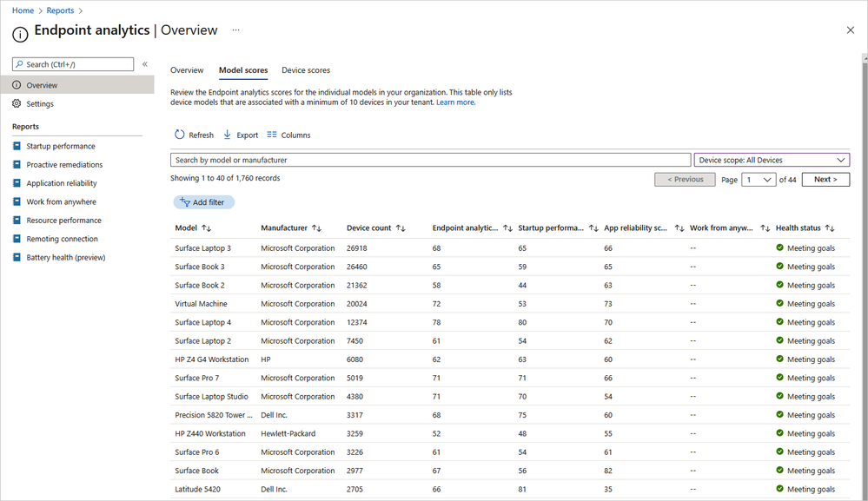Click the Reports breadcrumb link

[60, 10]
